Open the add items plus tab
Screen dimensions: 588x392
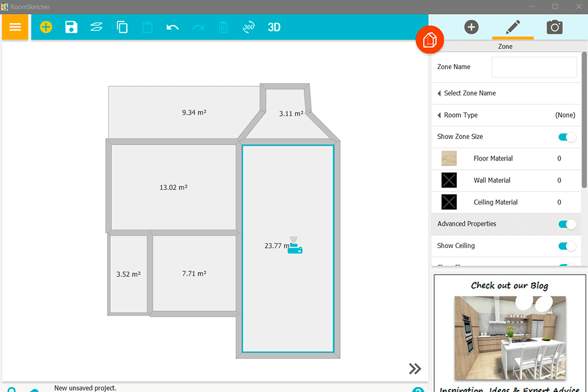472,27
